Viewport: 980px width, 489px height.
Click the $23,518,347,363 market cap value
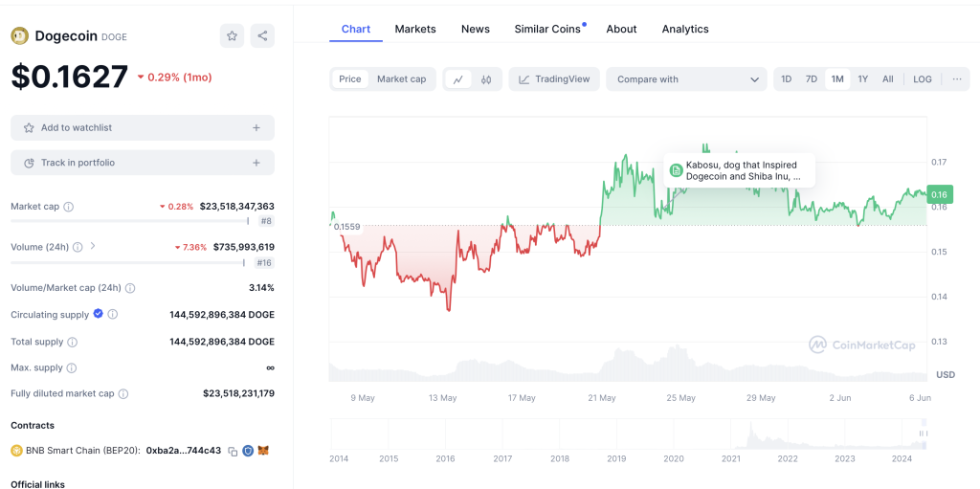coord(237,207)
